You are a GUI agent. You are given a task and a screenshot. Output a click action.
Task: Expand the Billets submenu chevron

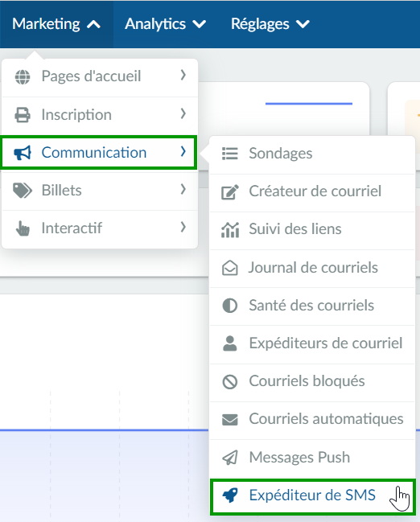click(183, 190)
